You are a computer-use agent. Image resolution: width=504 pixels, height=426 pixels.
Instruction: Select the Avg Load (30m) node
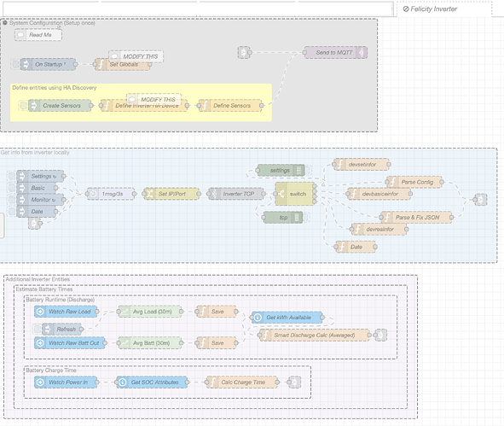150,312
